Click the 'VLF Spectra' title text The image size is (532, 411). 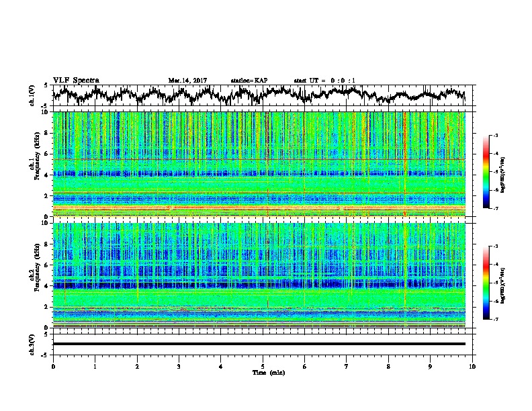point(76,80)
